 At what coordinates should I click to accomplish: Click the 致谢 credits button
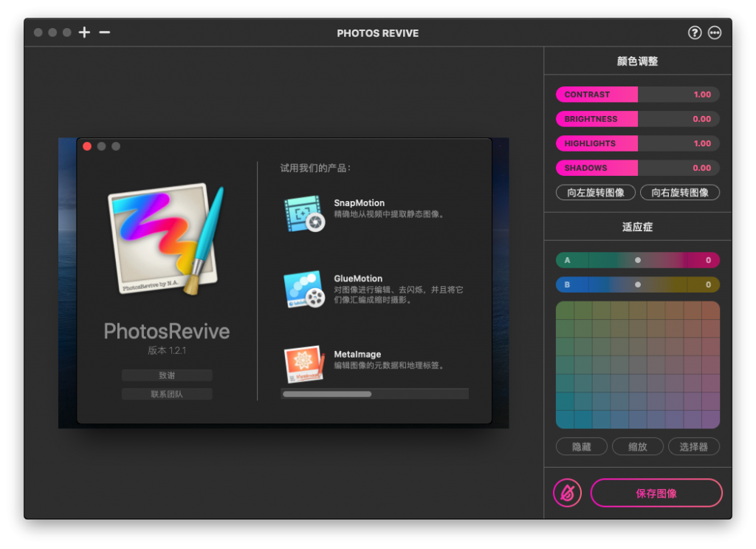(x=167, y=375)
